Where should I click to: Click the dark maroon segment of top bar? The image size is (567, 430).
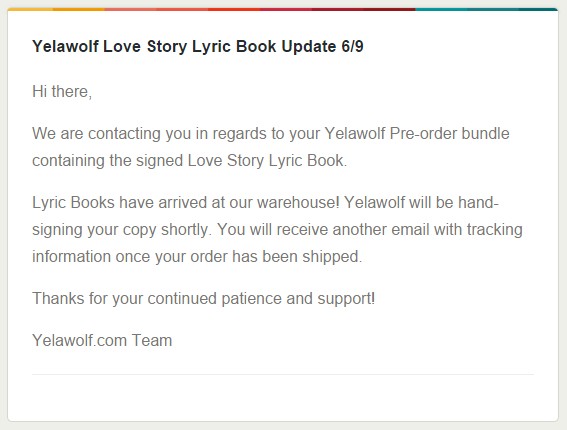coord(363,9)
